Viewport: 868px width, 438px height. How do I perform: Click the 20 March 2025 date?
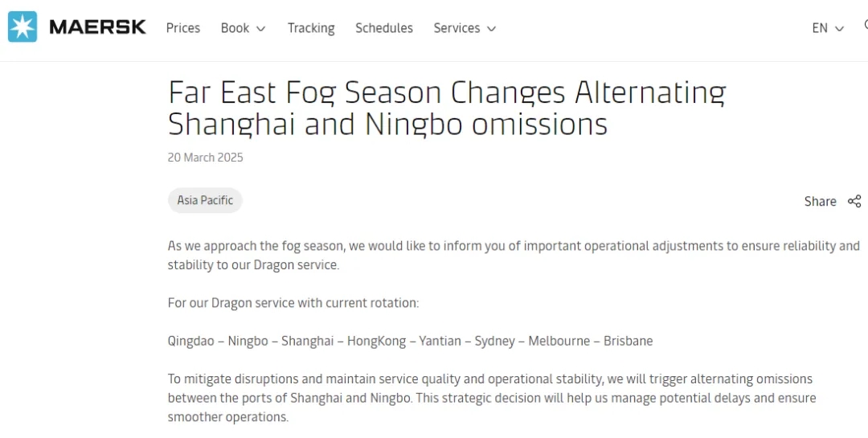point(206,158)
